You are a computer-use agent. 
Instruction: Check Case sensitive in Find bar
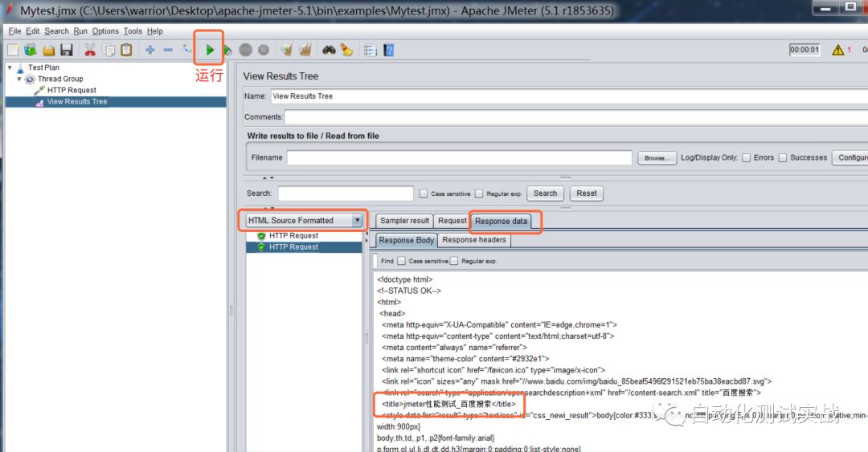[x=401, y=261]
